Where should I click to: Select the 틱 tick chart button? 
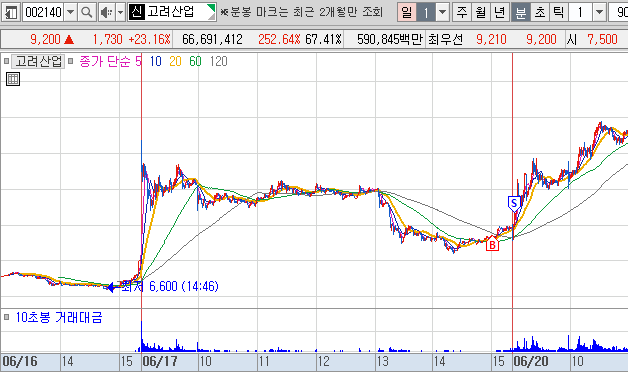coord(558,12)
